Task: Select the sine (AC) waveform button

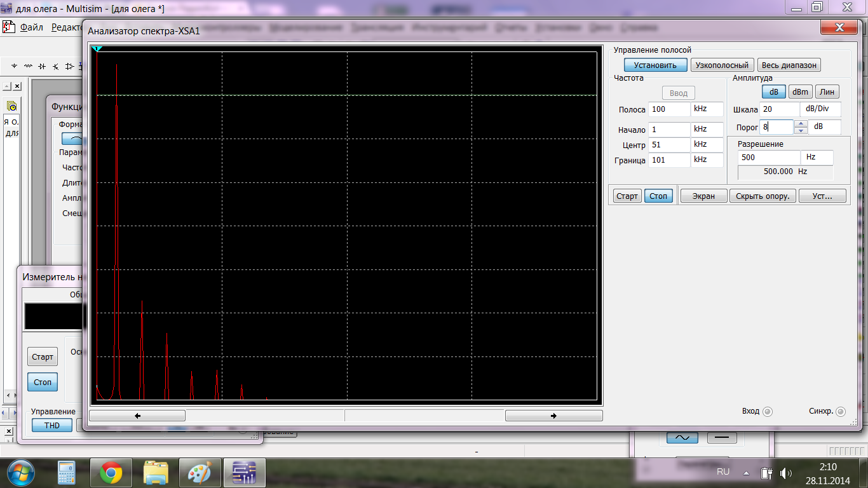Action: pos(682,438)
